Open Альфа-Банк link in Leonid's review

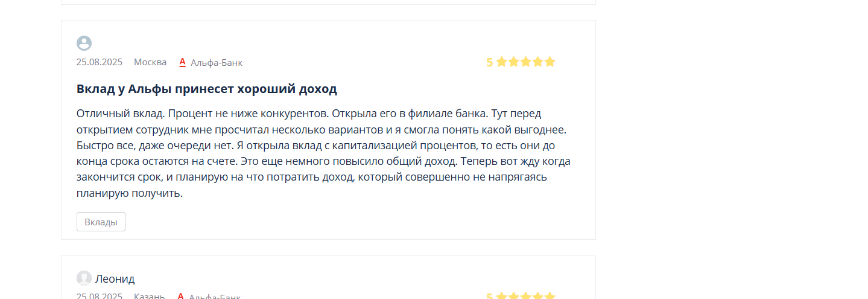pos(215,296)
